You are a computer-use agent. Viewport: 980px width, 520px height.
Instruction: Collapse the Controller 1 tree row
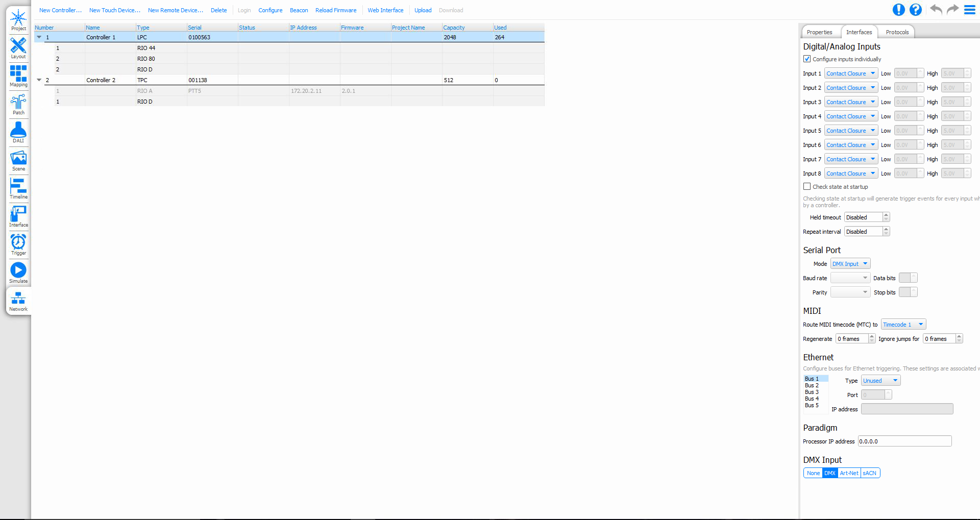(x=39, y=37)
